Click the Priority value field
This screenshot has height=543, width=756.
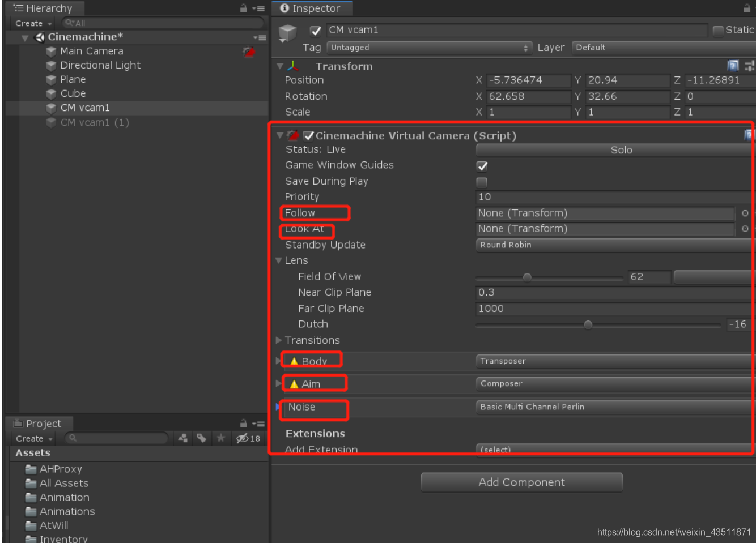coord(615,197)
